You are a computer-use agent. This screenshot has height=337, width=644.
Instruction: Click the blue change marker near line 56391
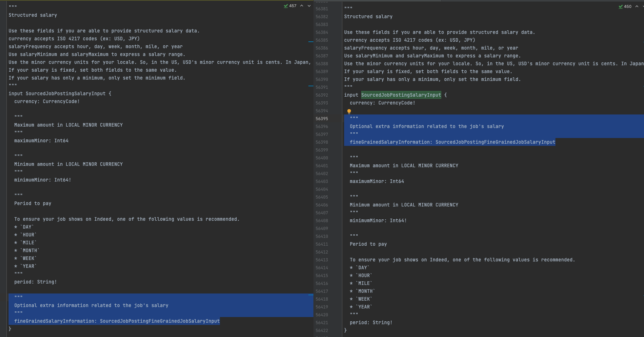[310, 85]
